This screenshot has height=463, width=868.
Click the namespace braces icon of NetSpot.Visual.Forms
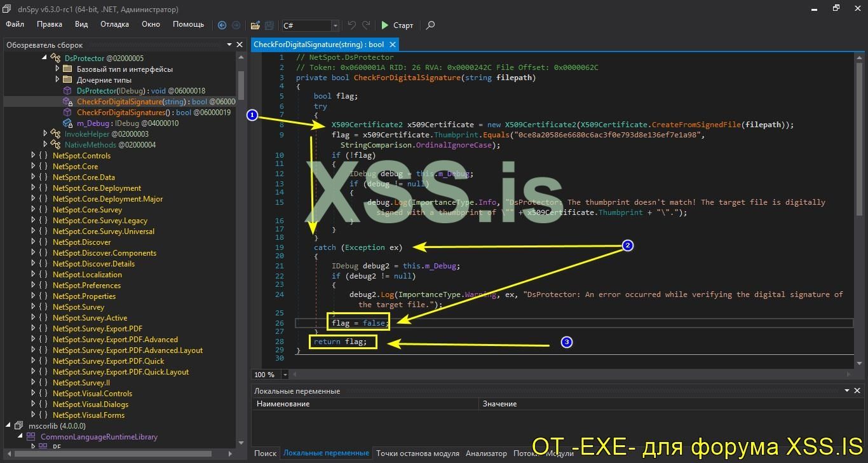43,415
